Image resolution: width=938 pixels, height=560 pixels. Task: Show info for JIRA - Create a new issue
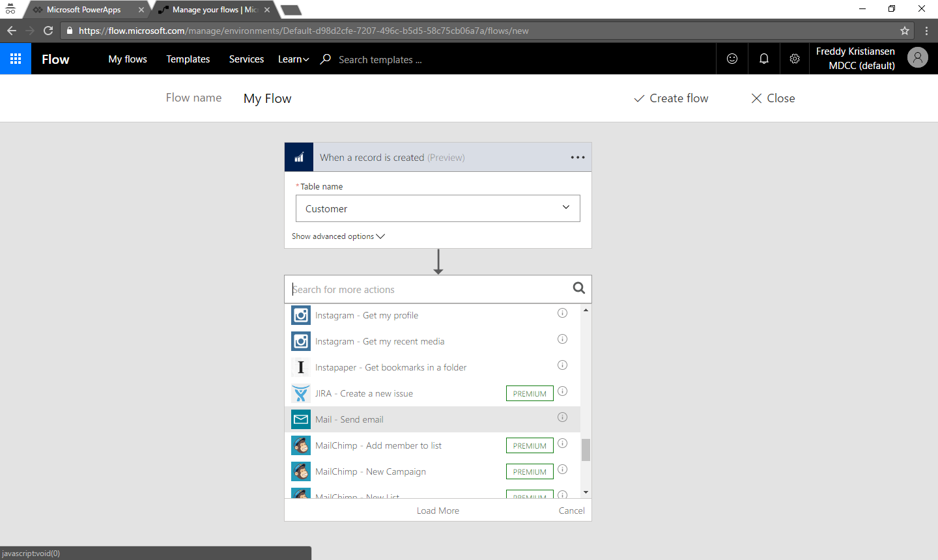562,391
